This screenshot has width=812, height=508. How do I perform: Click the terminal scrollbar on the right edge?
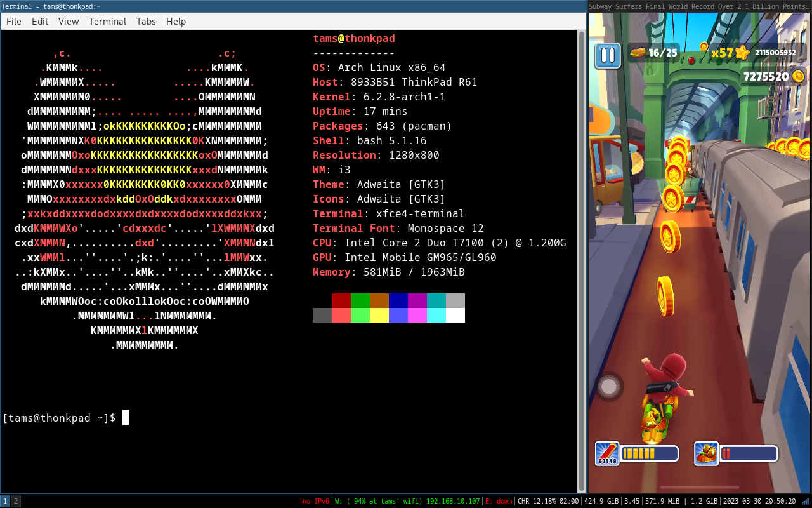(580, 254)
